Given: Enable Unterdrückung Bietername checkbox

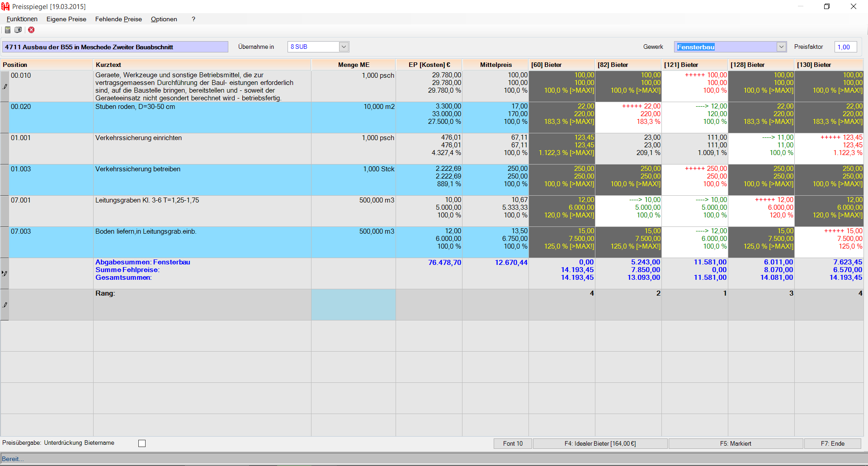Looking at the screenshot, I should [x=142, y=443].
